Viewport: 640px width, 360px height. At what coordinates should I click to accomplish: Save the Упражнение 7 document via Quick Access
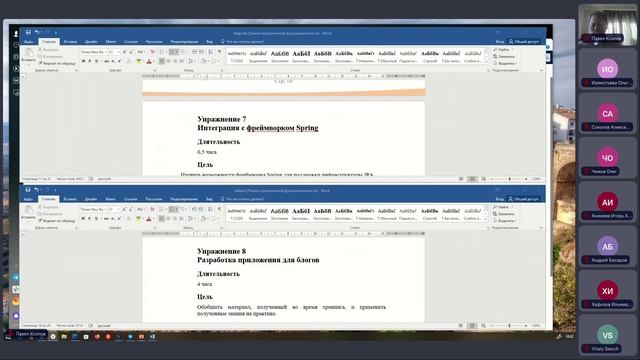tap(28, 32)
